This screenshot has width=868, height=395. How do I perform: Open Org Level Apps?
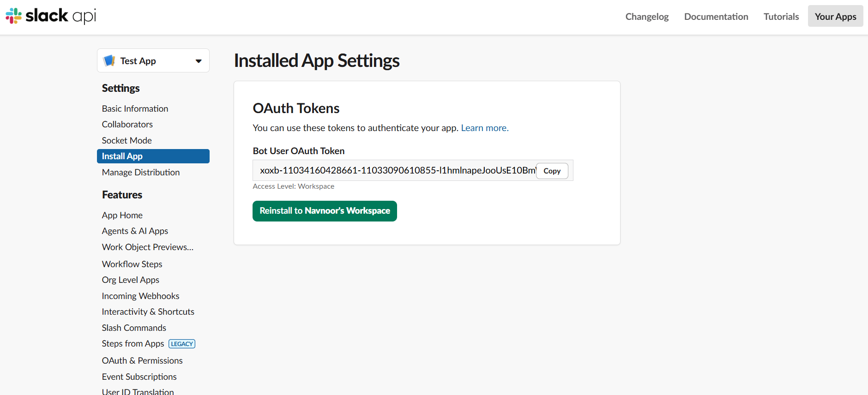click(x=131, y=280)
